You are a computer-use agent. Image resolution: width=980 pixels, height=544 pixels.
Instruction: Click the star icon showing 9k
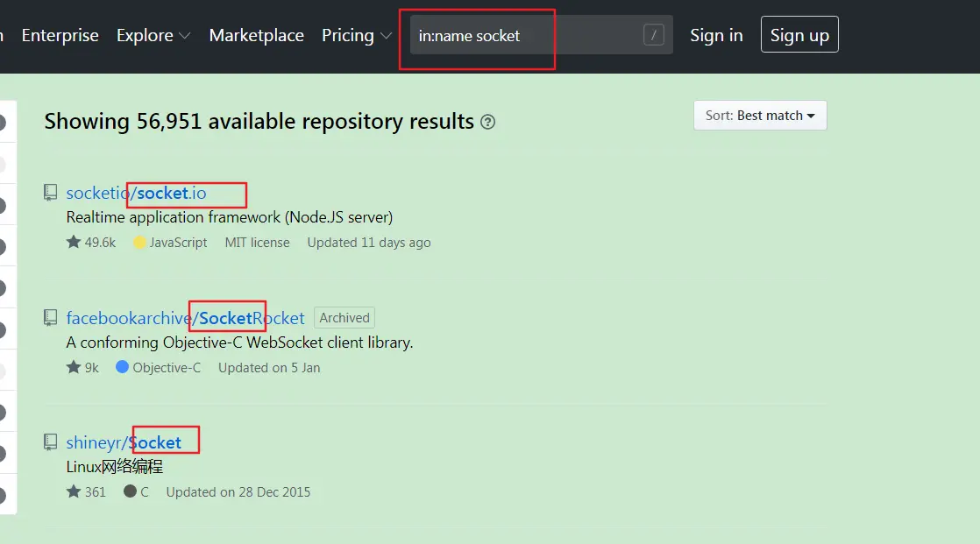pyautogui.click(x=74, y=367)
